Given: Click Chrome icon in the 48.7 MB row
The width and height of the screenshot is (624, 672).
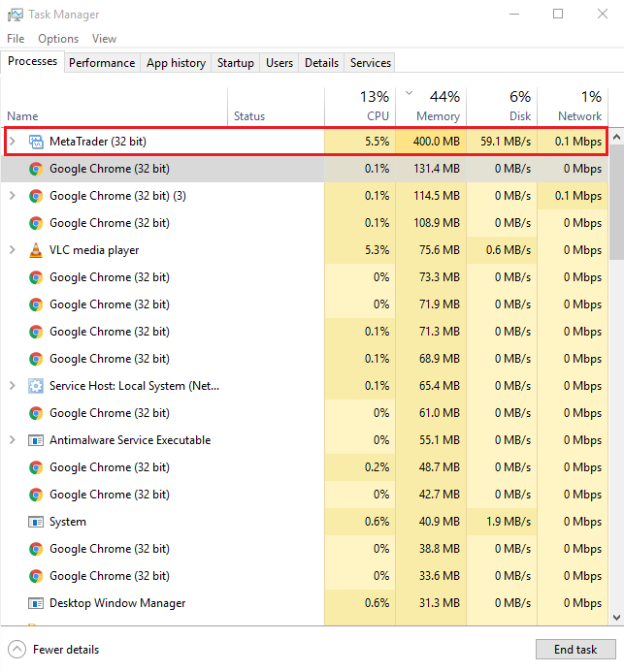Looking at the screenshot, I should (36, 467).
